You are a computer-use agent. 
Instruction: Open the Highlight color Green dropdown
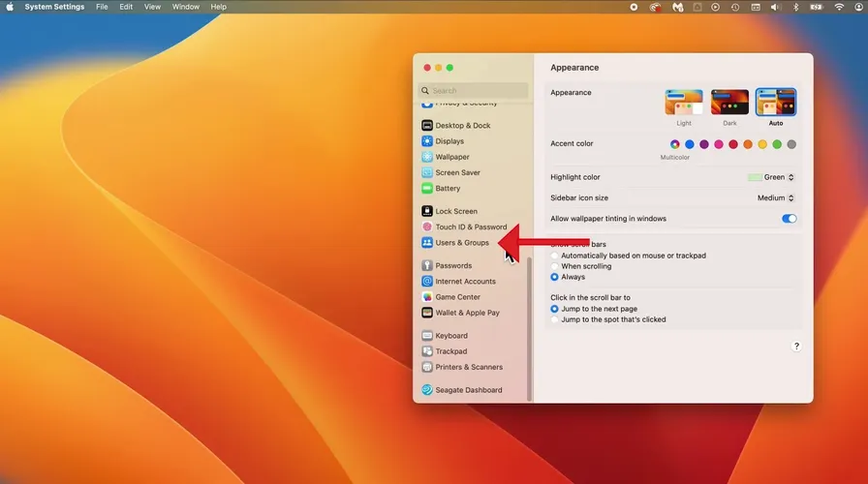coord(771,177)
